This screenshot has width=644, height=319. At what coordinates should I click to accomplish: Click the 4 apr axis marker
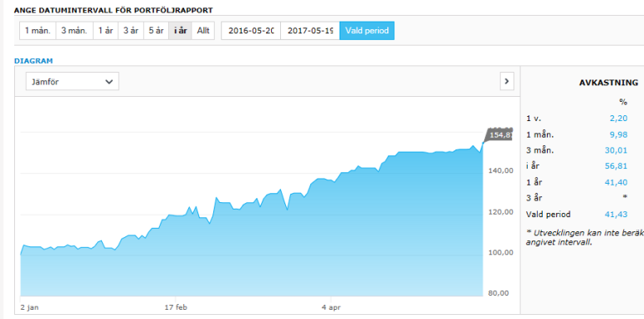click(x=331, y=307)
